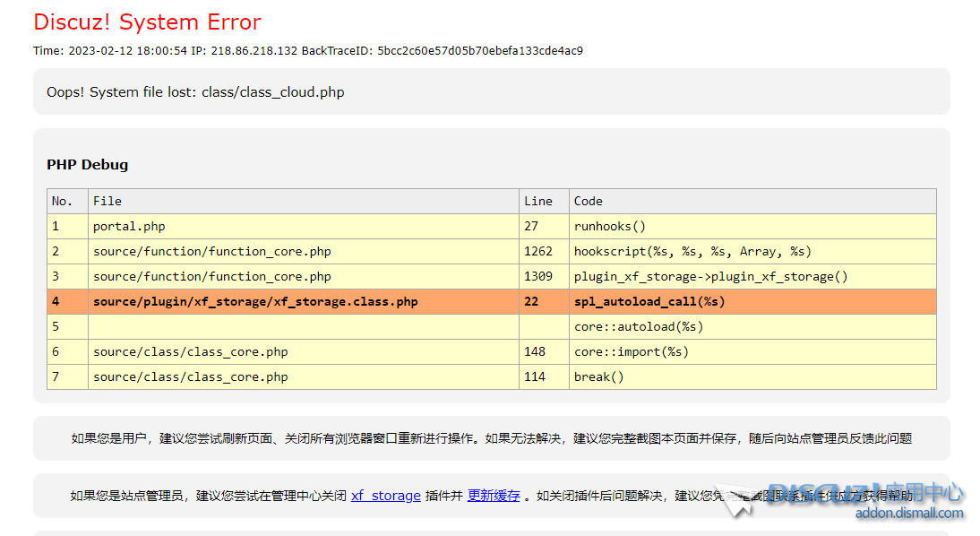Click the break() code cell

coord(752,376)
